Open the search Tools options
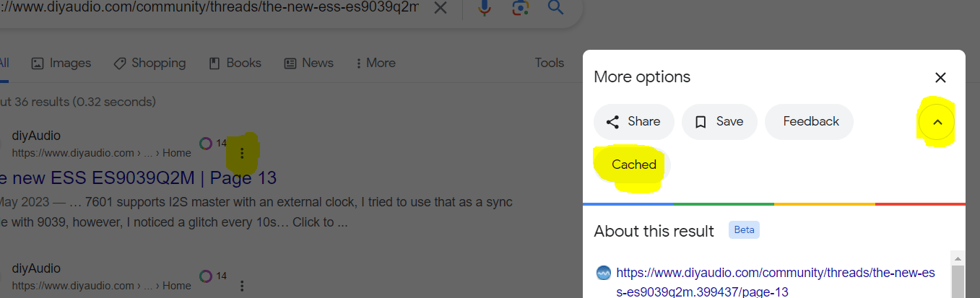The width and height of the screenshot is (980, 298). pyautogui.click(x=549, y=63)
